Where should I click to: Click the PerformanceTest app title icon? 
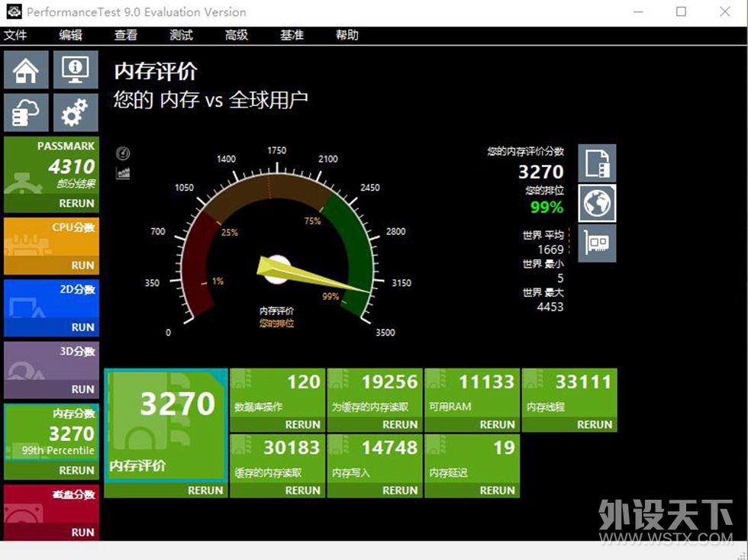[14, 11]
